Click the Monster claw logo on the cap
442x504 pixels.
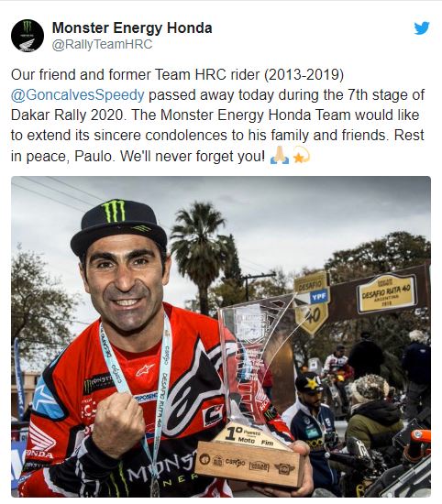click(114, 211)
